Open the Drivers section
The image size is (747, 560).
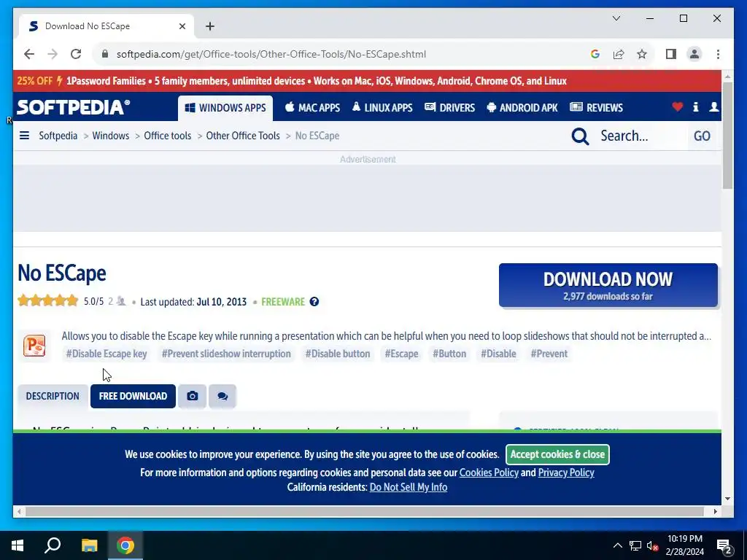click(449, 108)
